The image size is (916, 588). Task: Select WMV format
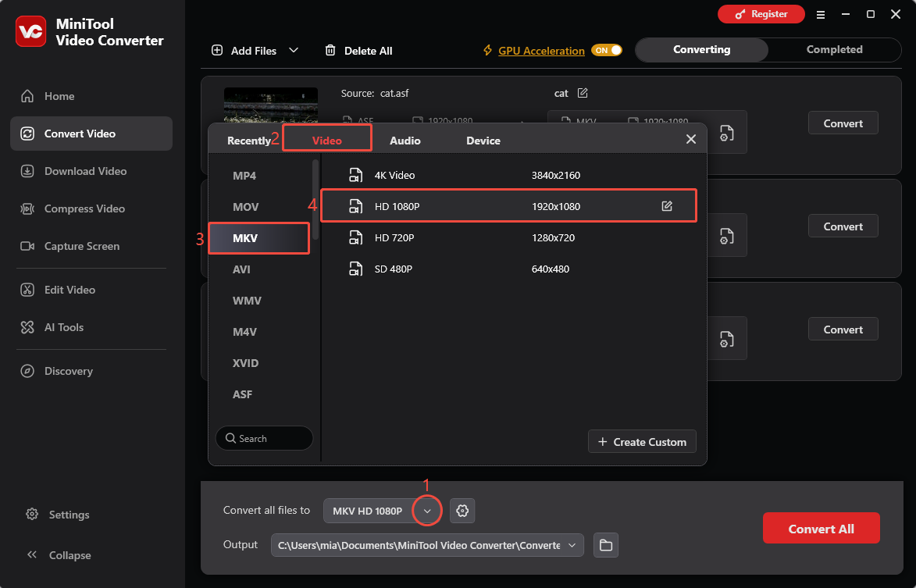point(259,301)
